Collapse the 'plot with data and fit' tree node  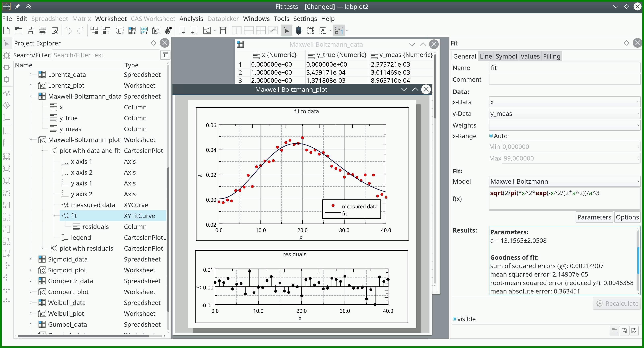[42, 150]
